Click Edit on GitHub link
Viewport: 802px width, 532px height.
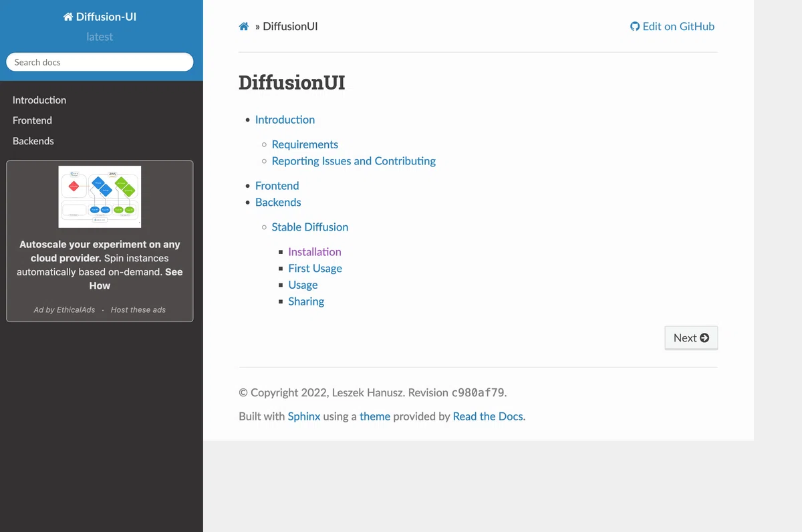tap(672, 27)
